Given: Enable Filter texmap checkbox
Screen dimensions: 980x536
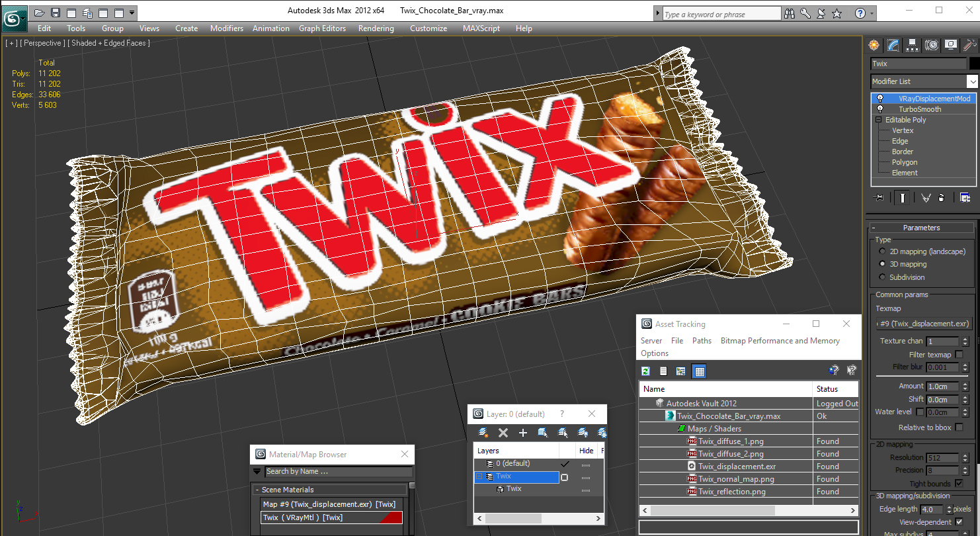Looking at the screenshot, I should (959, 355).
